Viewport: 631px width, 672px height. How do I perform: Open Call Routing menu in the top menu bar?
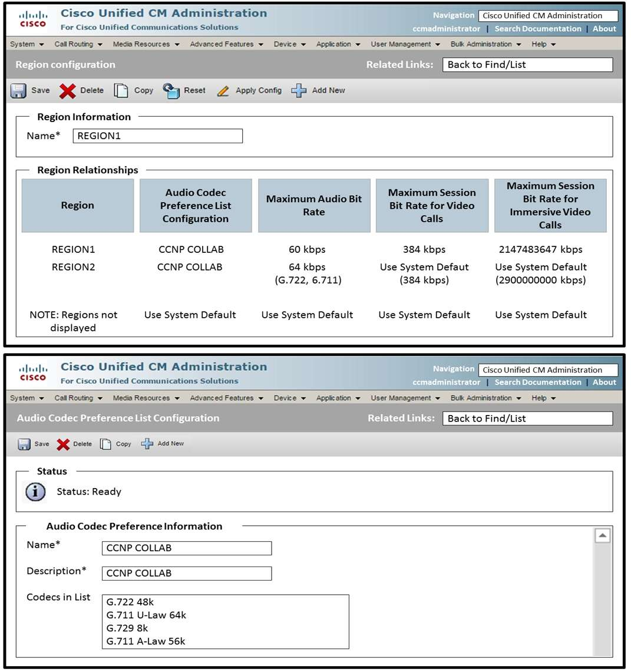click(78, 44)
